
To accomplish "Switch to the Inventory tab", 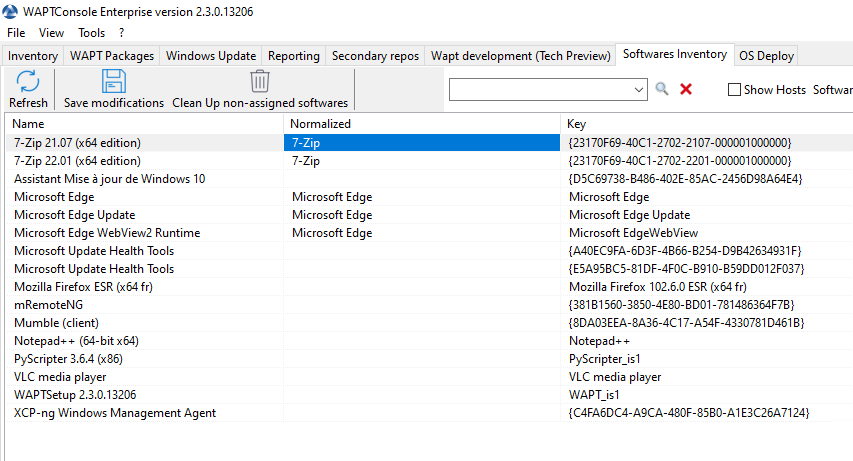I will (33, 56).
